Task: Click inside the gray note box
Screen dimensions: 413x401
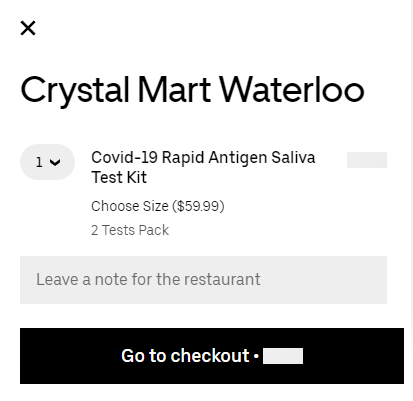Action: click(203, 280)
